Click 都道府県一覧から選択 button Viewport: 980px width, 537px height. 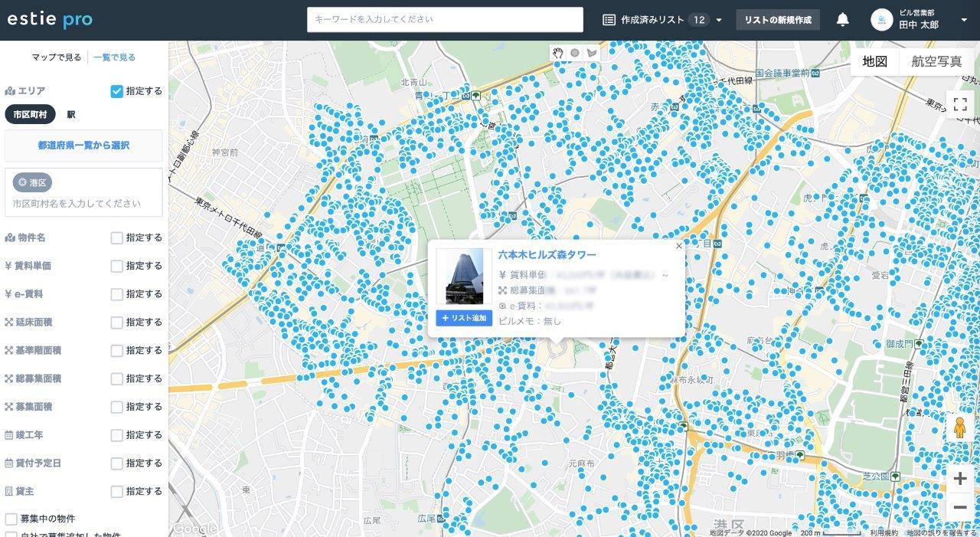(x=83, y=146)
